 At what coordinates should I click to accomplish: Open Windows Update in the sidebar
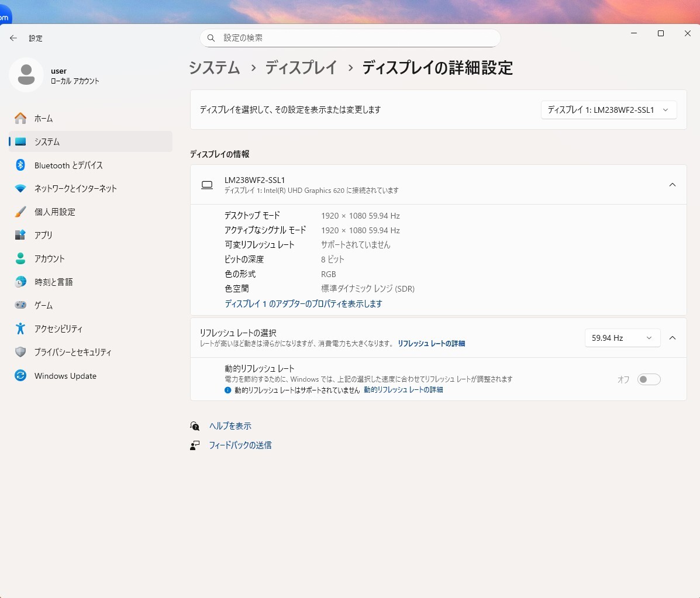click(x=64, y=375)
